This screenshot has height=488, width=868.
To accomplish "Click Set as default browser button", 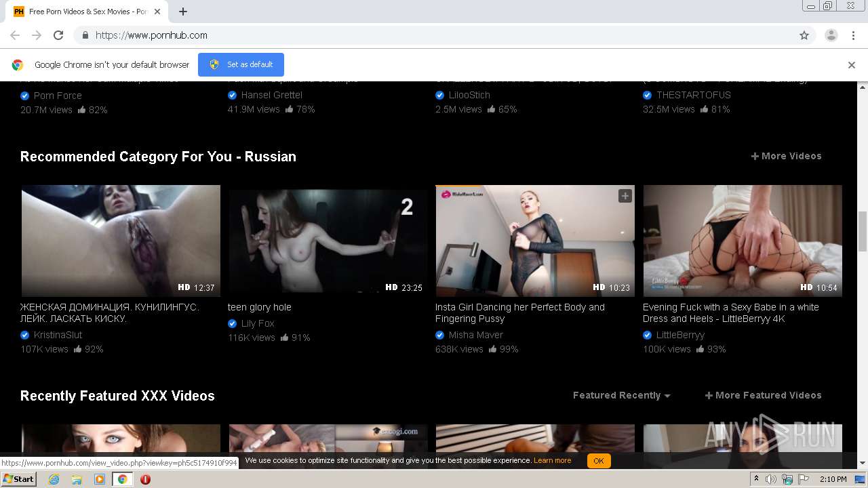I will (241, 64).
